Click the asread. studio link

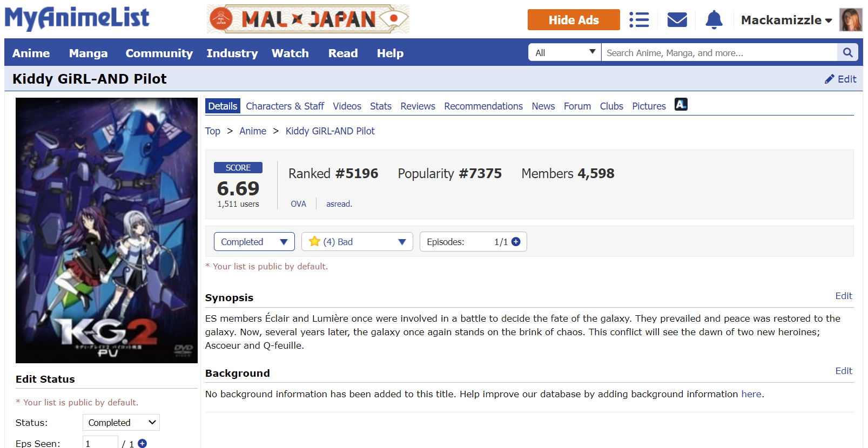point(339,204)
